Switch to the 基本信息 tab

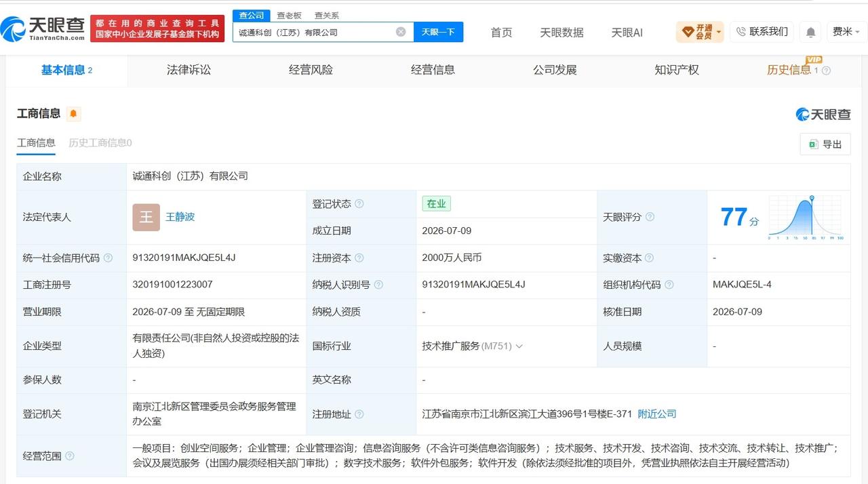(x=66, y=70)
